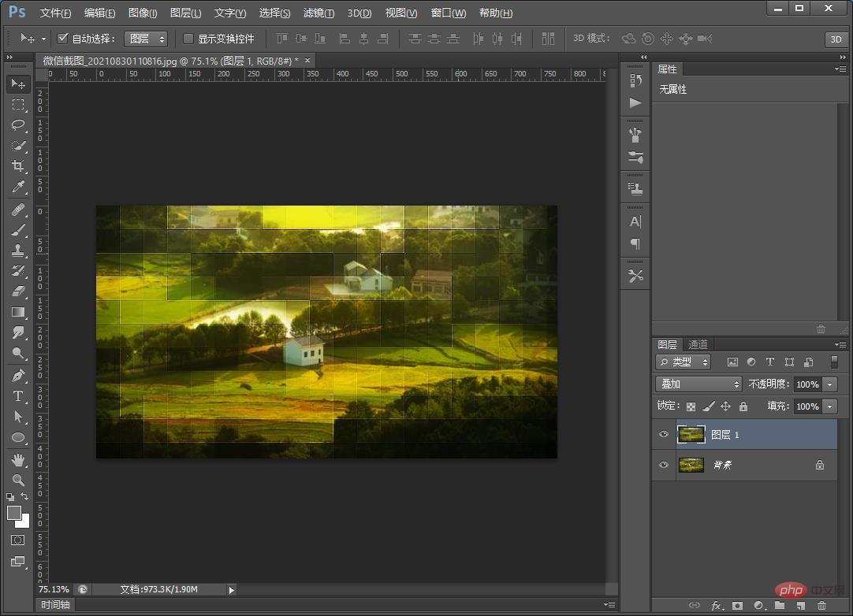Open the 滤镜(T) menu
853x616 pixels.
point(318,13)
